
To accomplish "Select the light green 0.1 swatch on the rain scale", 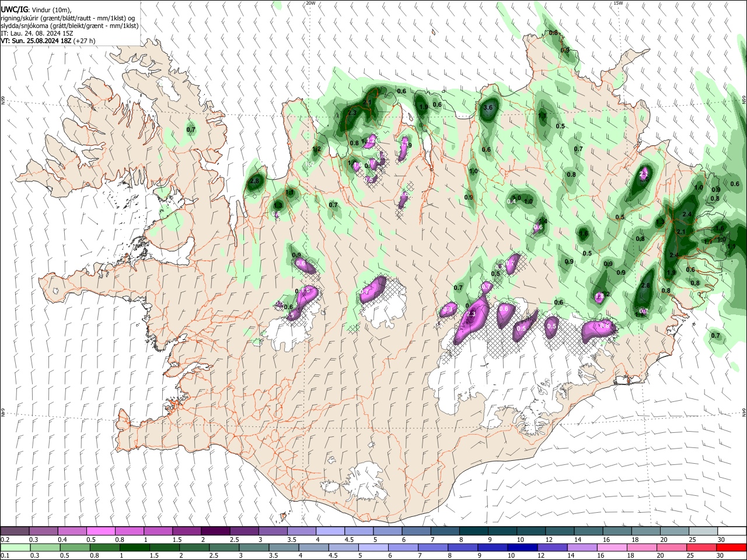I will click(x=15, y=547).
